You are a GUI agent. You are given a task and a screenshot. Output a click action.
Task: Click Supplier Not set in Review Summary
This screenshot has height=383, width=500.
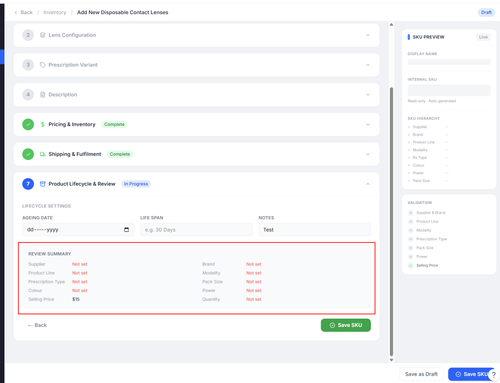tap(80, 264)
